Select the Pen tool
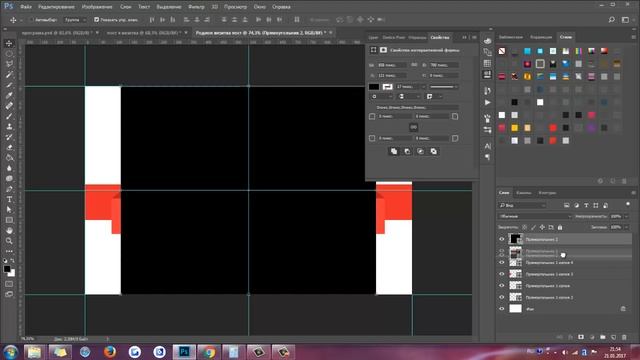Viewport: 640px width, 360px height. [x=9, y=189]
